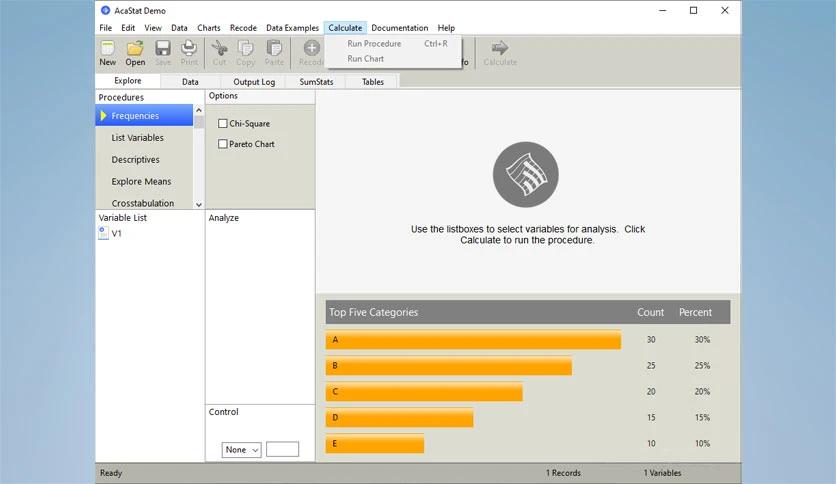Select variable V1 in Variable List

pos(116,233)
